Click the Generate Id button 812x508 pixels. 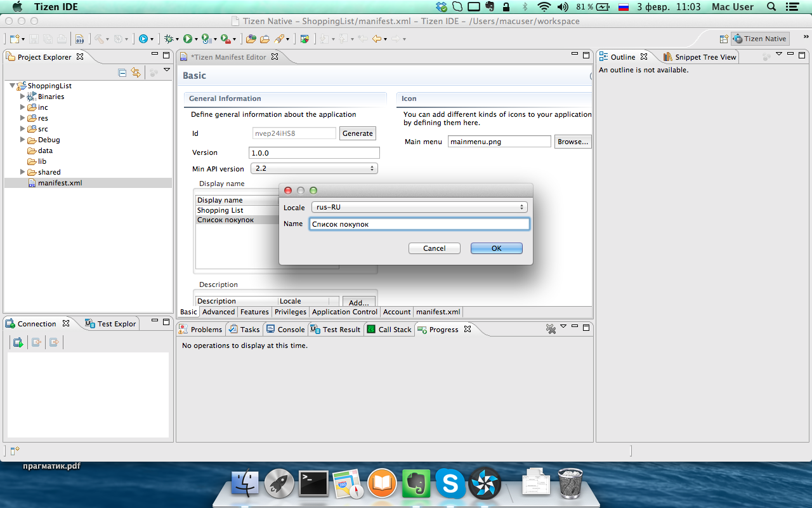click(x=358, y=133)
